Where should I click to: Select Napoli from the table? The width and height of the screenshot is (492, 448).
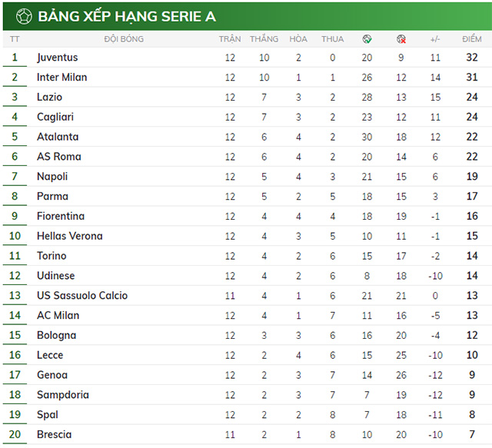point(52,177)
